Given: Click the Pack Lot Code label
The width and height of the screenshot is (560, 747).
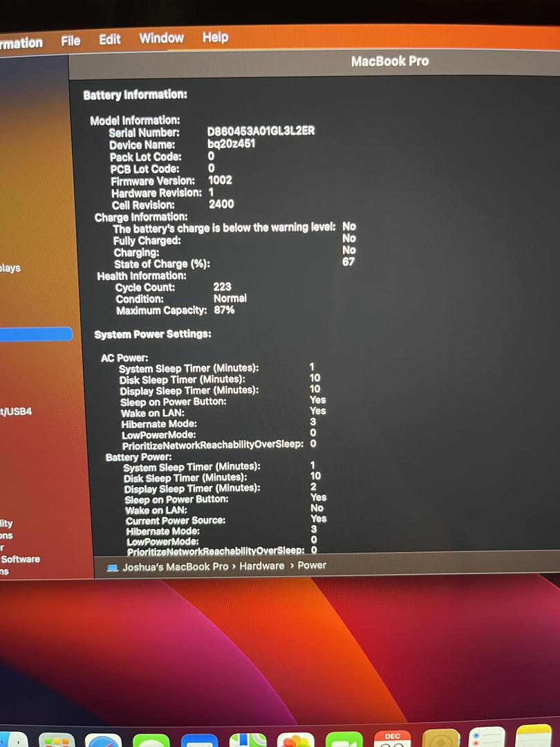Looking at the screenshot, I should [146, 157].
